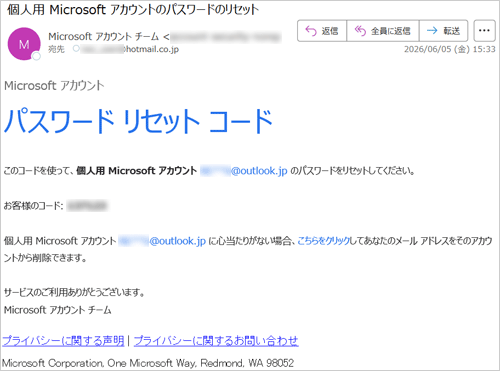Click the 転送 forward button
The image size is (500, 371).
click(444, 31)
